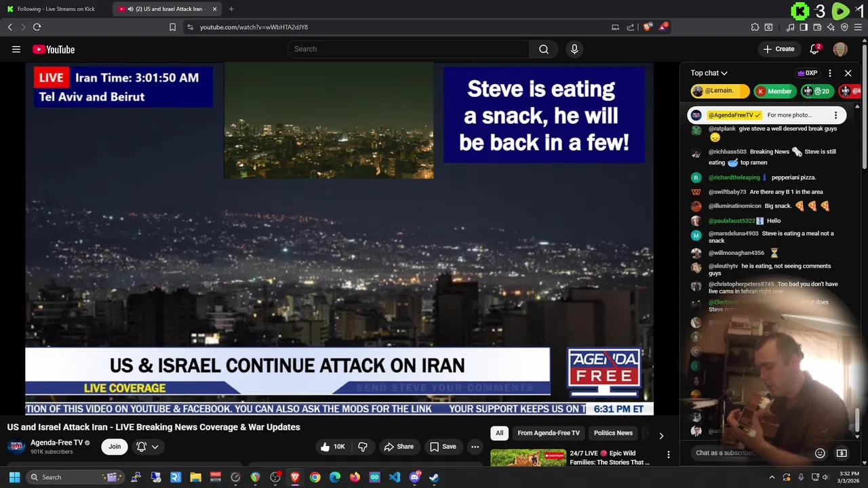Screen dimensions: 868x488
Task: Click the Super Chat purchase icon
Action: [x=842, y=453]
